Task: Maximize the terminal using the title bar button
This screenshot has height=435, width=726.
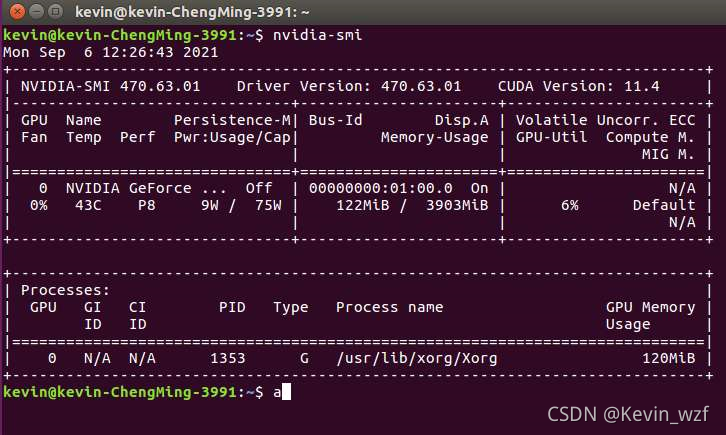Action: 55,11
